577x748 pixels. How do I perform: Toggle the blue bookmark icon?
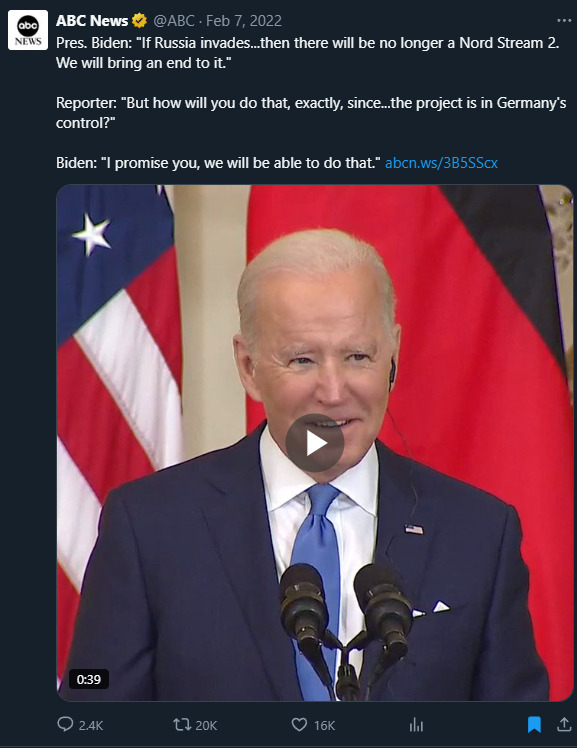coord(534,725)
